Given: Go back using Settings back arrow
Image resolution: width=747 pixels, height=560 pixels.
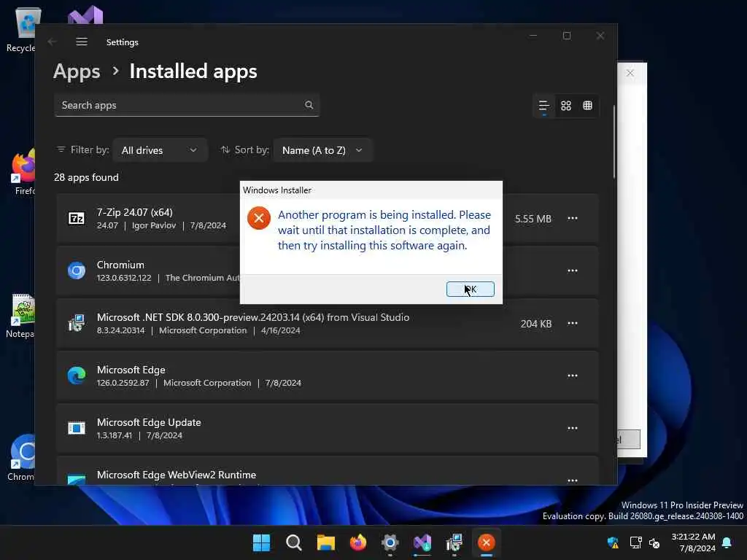Looking at the screenshot, I should (52, 42).
